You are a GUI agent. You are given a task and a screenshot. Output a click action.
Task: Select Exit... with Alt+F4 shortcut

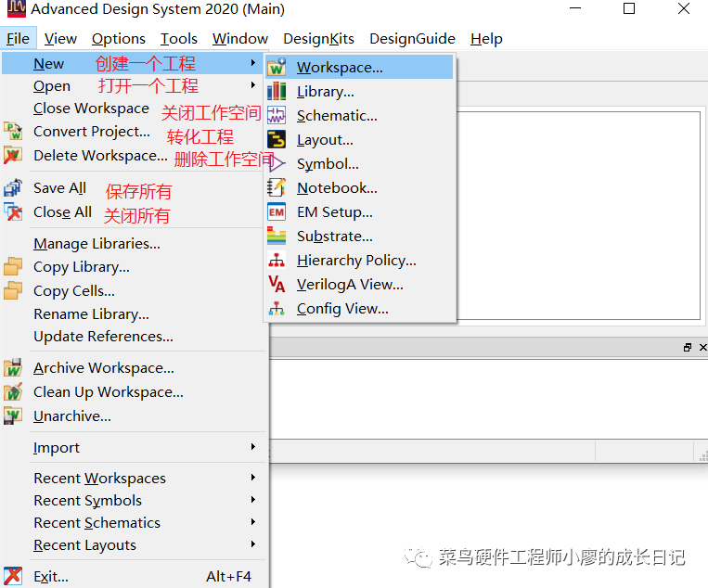pyautogui.click(x=134, y=576)
